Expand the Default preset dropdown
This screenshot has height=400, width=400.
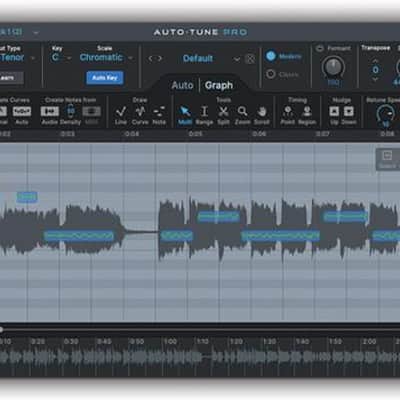click(236, 59)
